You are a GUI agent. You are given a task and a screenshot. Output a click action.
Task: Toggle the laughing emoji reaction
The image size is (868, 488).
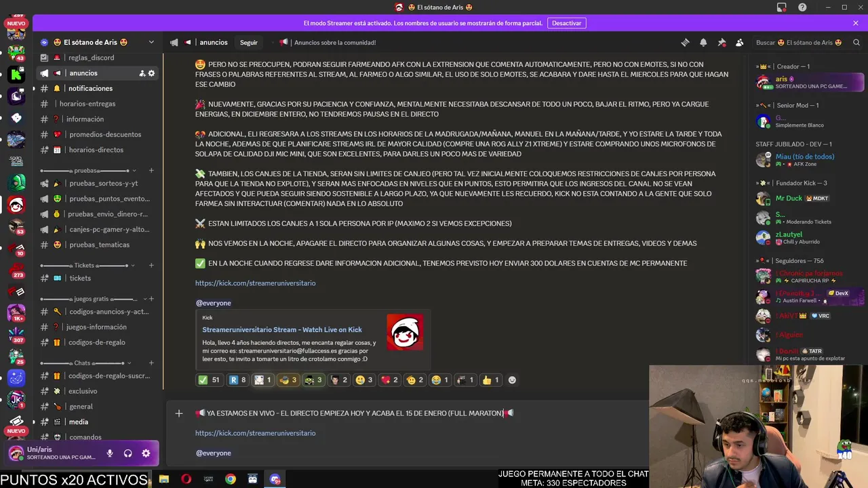[440, 380]
